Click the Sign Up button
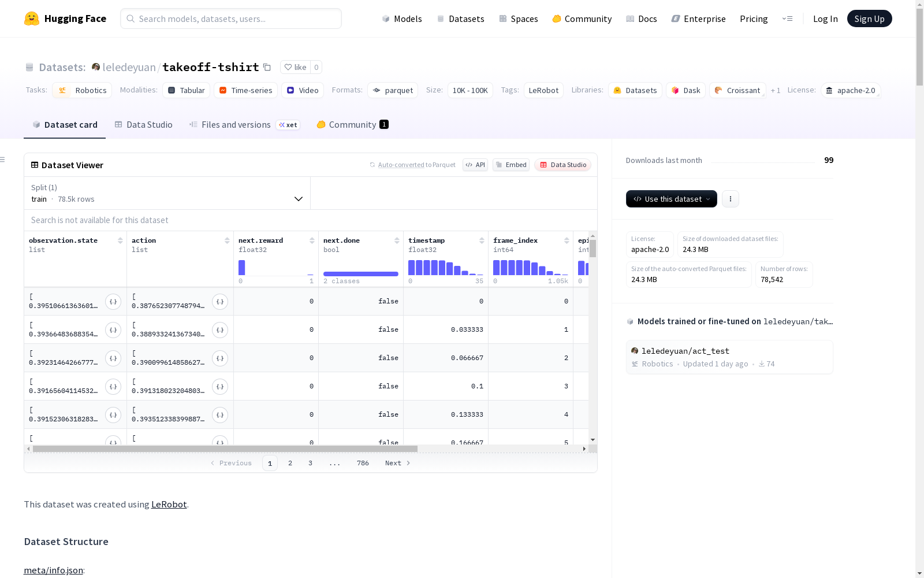The image size is (924, 578). (x=870, y=18)
